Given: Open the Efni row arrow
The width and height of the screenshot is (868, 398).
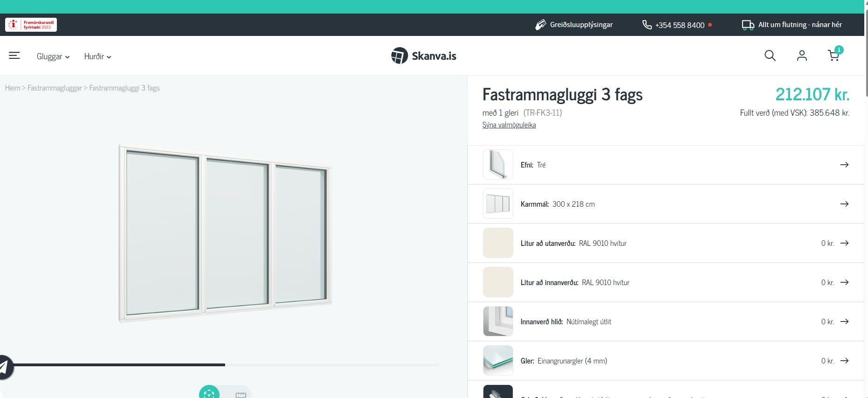Looking at the screenshot, I should [x=844, y=165].
